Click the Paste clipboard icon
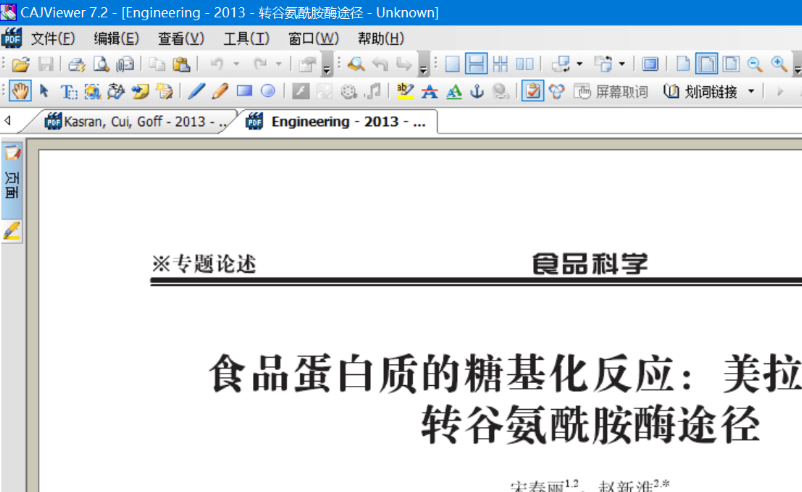This screenshot has height=492, width=802. click(x=181, y=64)
